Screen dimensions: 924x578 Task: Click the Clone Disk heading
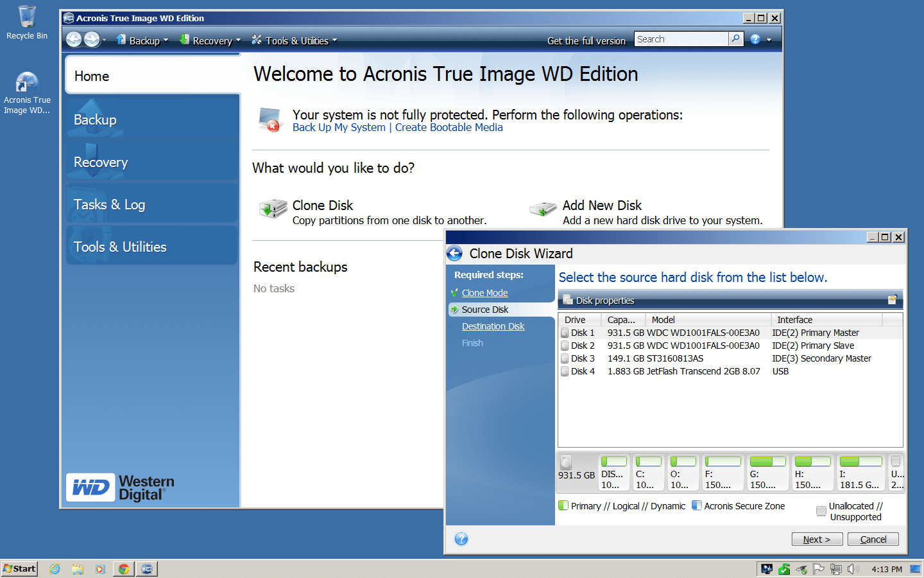[x=323, y=206]
